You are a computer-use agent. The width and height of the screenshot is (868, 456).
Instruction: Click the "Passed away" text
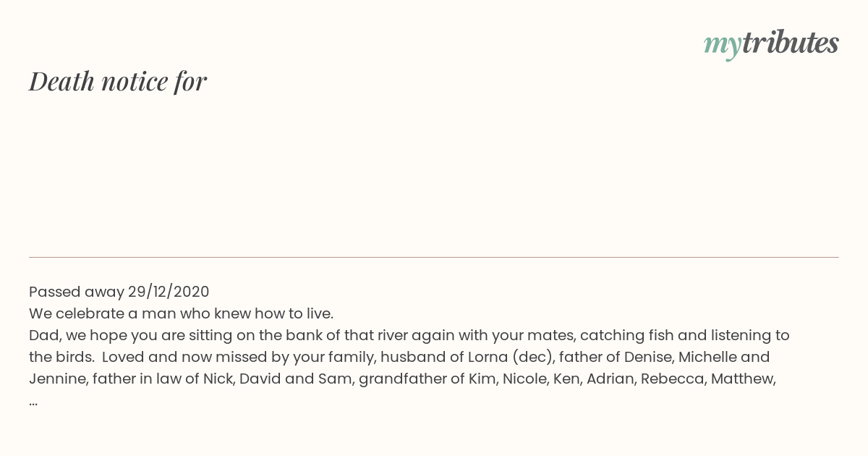(76, 292)
